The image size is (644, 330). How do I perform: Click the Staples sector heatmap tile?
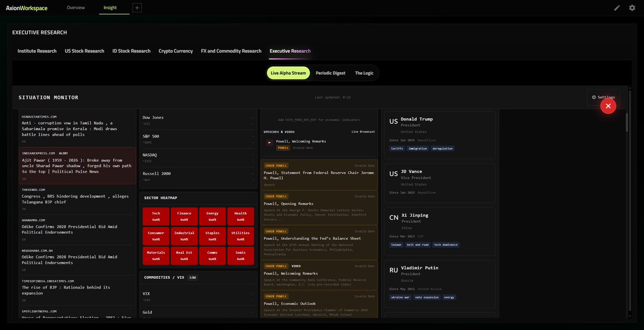pos(212,235)
